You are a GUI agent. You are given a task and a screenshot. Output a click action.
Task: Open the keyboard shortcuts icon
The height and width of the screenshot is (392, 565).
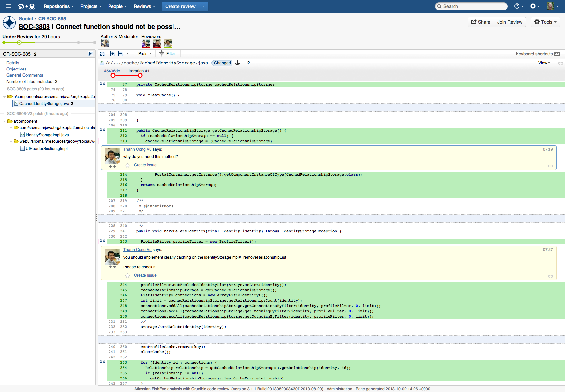coord(557,54)
